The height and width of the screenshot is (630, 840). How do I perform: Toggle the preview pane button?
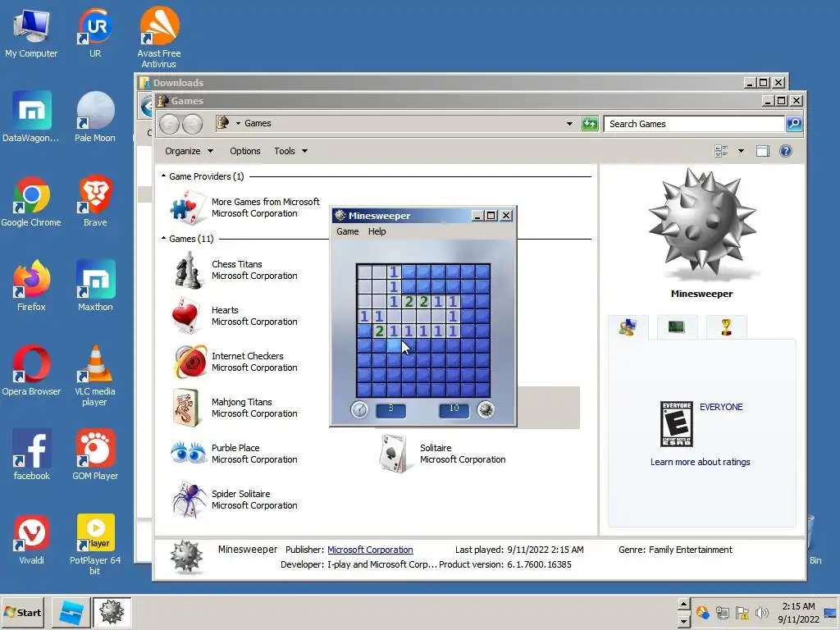pos(762,151)
